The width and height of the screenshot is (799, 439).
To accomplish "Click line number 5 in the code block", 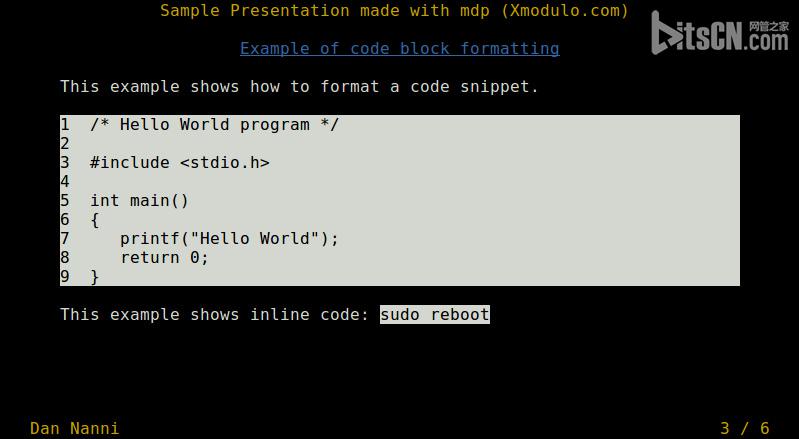I will pyautogui.click(x=65, y=200).
